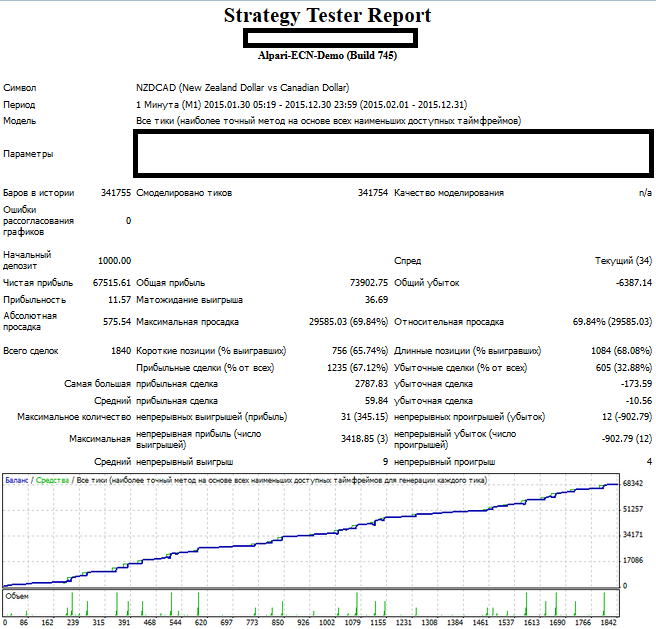Viewport: 656px width, 629px height.
Task: Click the Смоделировано тиков label
Action: click(x=184, y=193)
